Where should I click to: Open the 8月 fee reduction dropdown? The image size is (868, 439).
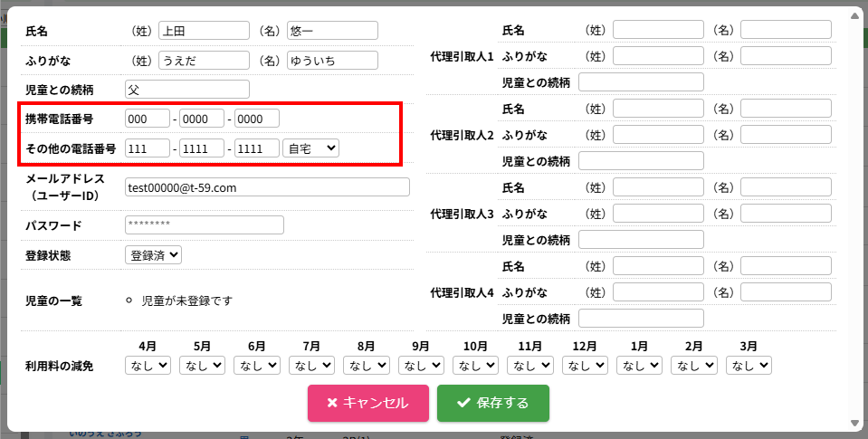(x=366, y=365)
